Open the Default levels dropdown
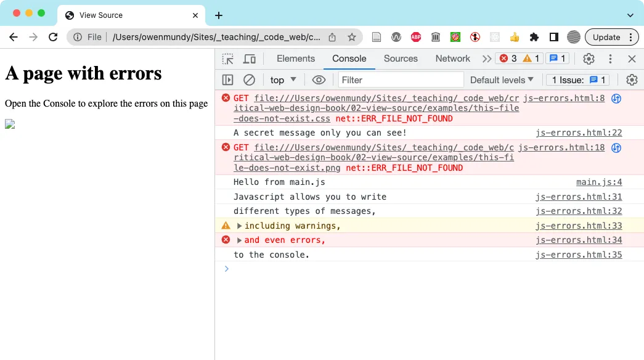Image resolution: width=644 pixels, height=360 pixels. click(500, 80)
